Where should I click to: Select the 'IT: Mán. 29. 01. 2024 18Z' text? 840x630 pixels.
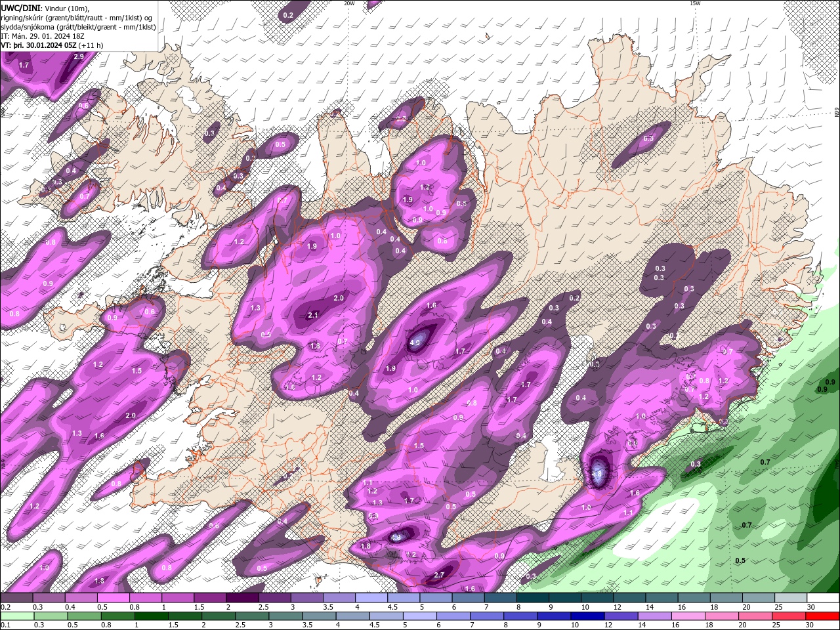tap(43, 36)
